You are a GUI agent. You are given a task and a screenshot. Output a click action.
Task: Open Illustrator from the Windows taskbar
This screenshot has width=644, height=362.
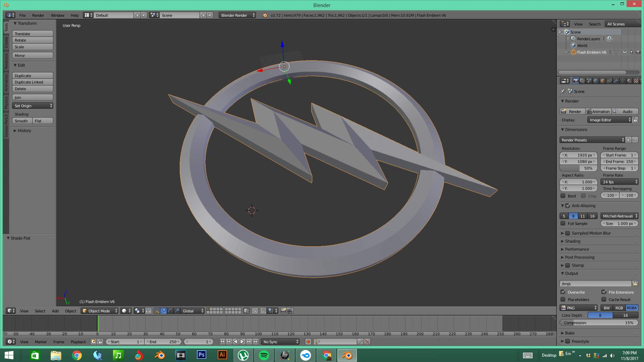point(222,355)
